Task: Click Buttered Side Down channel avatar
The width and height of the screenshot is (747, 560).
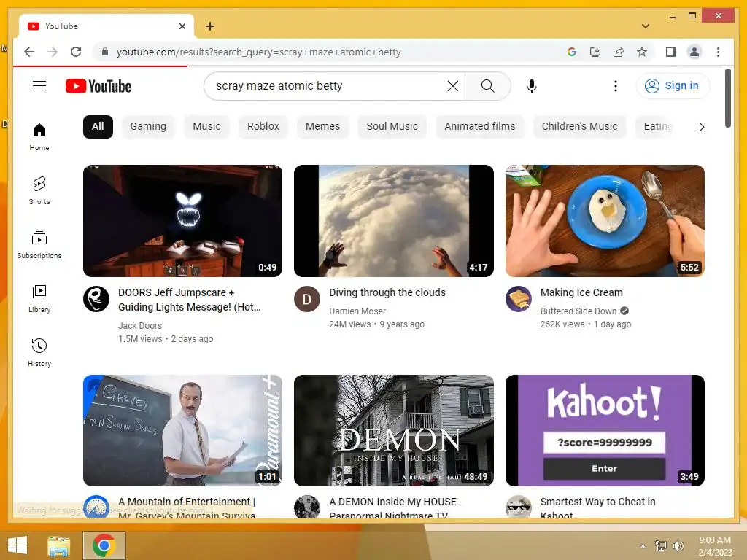Action: click(x=519, y=299)
